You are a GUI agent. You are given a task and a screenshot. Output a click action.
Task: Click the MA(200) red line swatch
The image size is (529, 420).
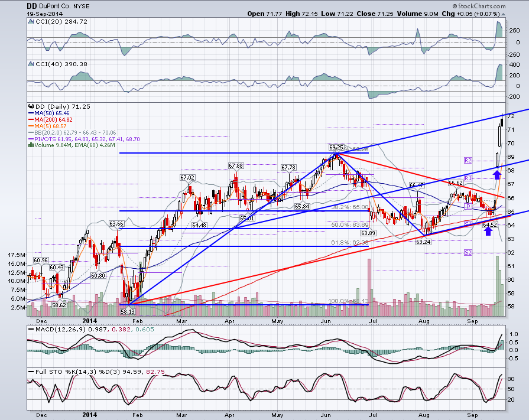(31, 120)
